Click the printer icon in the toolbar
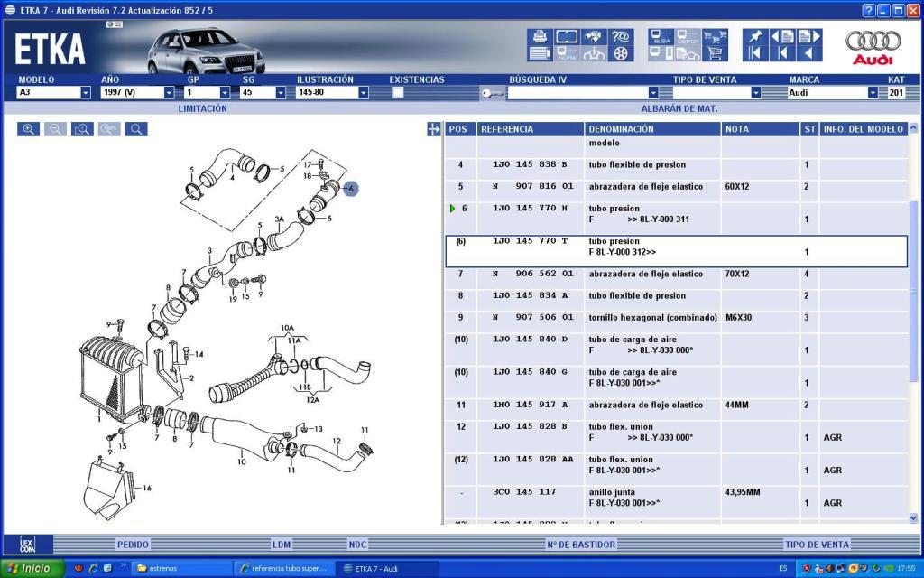Viewport: 924px width, 578px height. [x=540, y=36]
